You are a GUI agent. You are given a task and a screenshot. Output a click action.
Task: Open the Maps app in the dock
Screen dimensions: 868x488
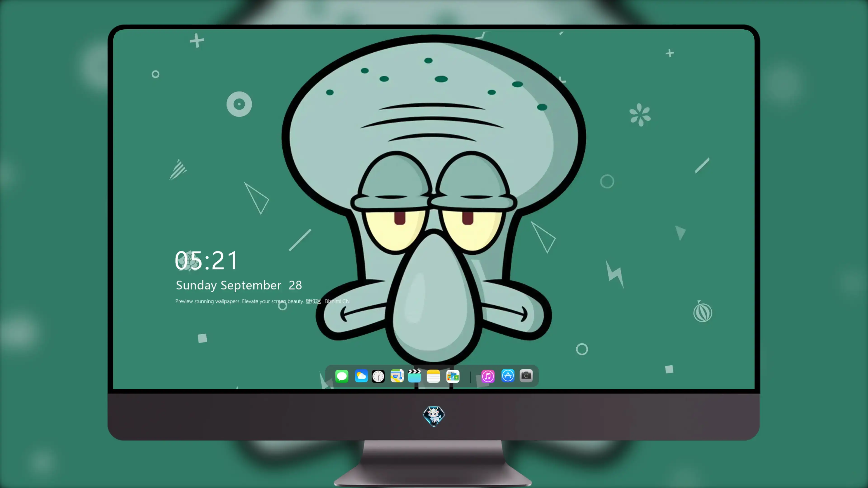click(x=397, y=376)
